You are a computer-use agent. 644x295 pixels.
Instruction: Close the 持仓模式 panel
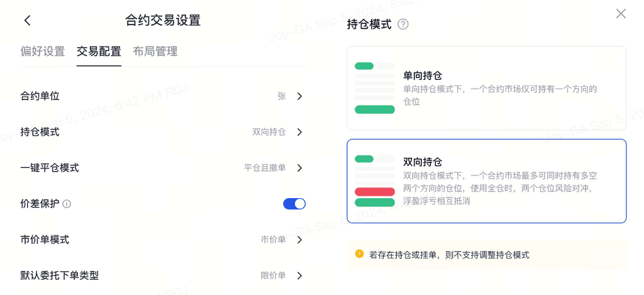[x=621, y=14]
